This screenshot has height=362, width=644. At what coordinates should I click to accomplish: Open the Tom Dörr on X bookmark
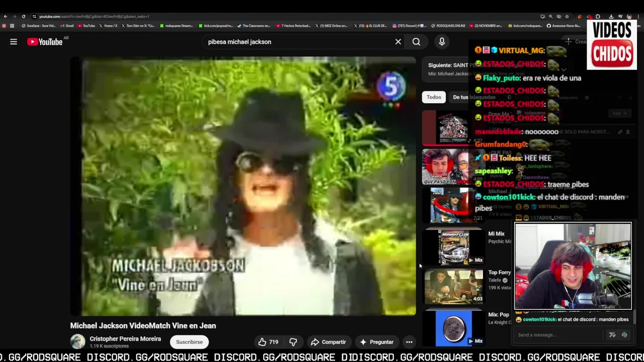click(x=138, y=26)
